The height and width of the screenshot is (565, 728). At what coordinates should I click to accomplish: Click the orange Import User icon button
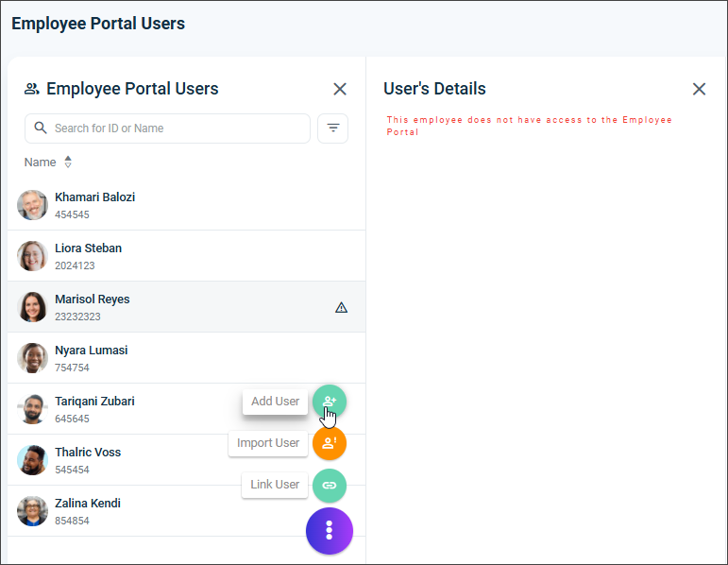click(x=330, y=443)
